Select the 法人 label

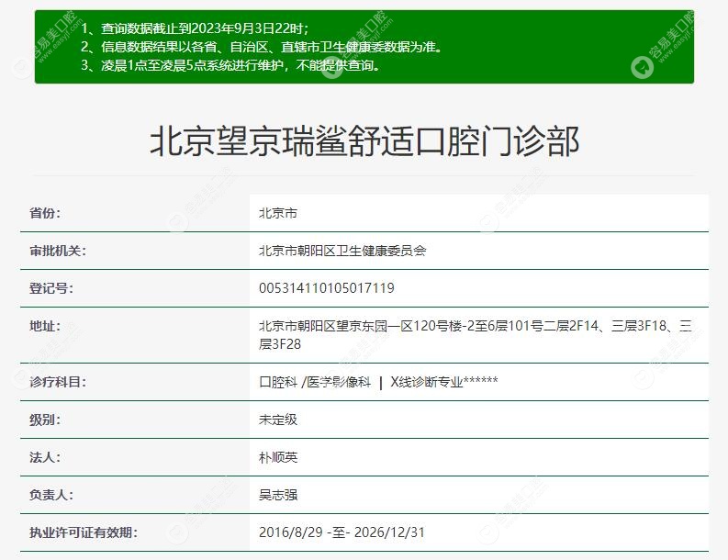click(x=45, y=457)
